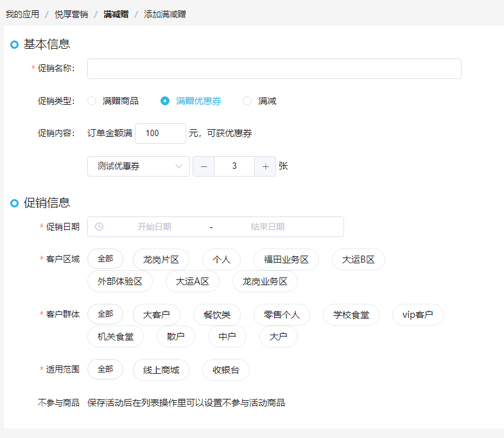This screenshot has height=438, width=504.
Task: Choose 线上商城 as applicable scope
Action: [161, 370]
